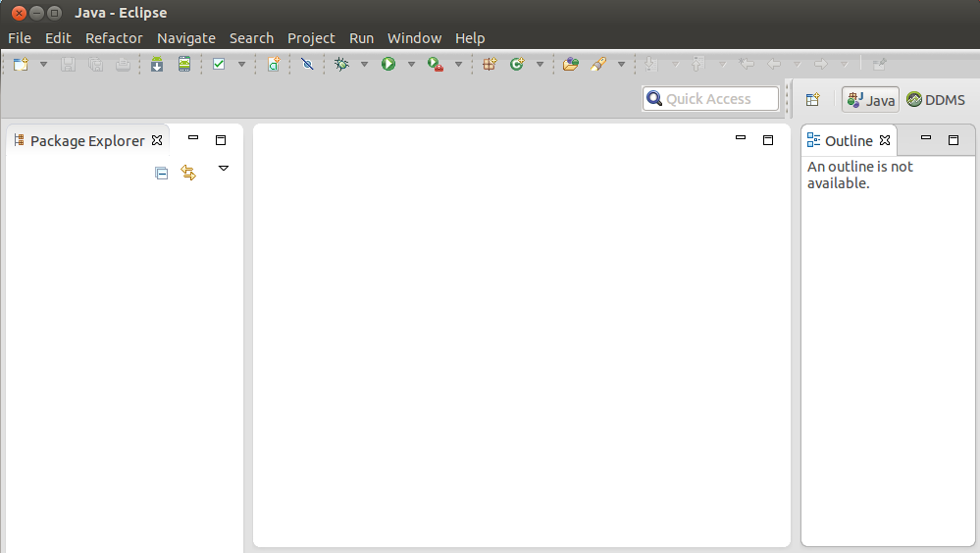Click the Debug bug icon
This screenshot has width=980, height=553.
(x=341, y=64)
